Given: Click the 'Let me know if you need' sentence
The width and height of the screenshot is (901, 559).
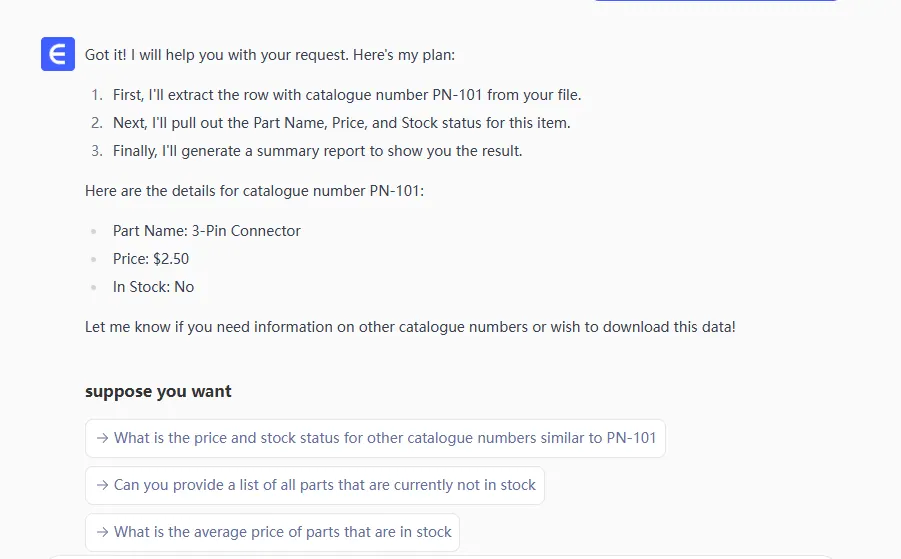Looking at the screenshot, I should point(410,327).
